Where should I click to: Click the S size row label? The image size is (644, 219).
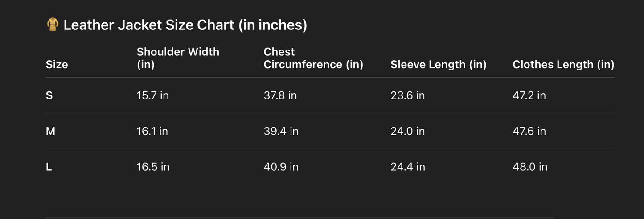point(49,95)
